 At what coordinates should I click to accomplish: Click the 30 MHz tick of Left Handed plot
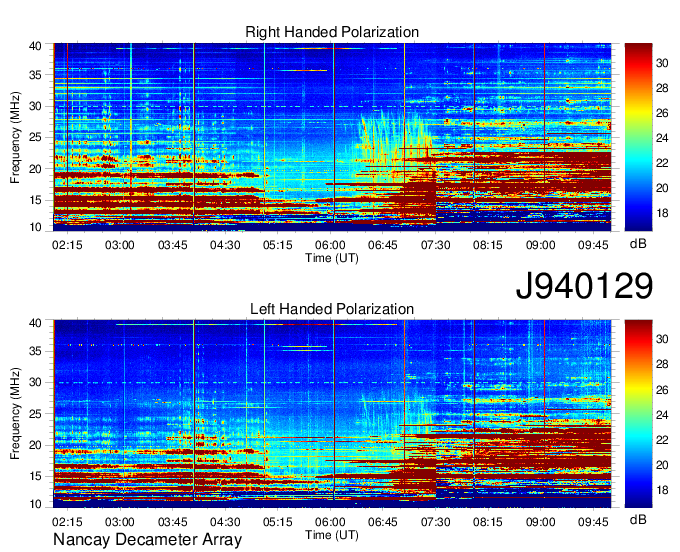(35, 382)
